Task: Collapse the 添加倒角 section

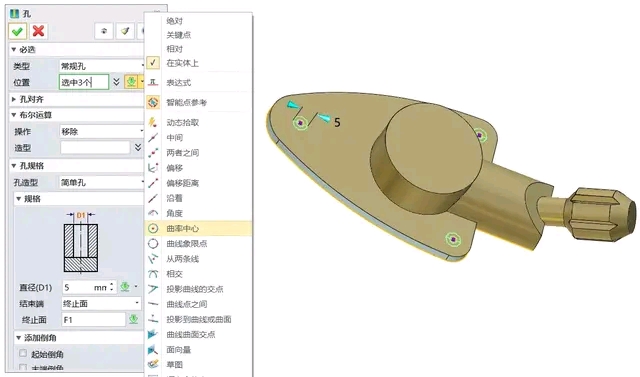Action: point(18,338)
